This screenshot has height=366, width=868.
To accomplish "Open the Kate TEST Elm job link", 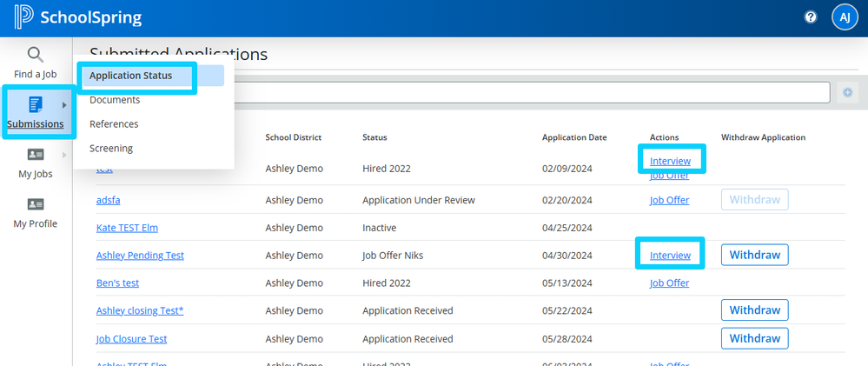I will [127, 228].
